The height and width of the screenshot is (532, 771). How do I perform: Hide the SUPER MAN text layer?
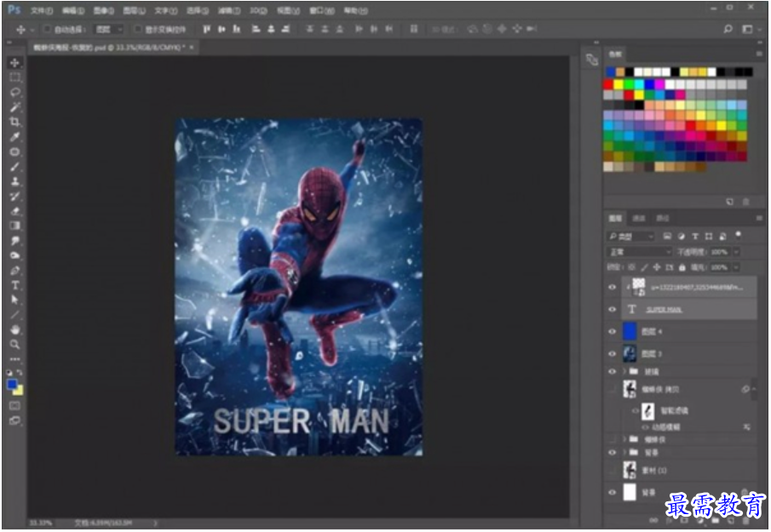pos(613,309)
